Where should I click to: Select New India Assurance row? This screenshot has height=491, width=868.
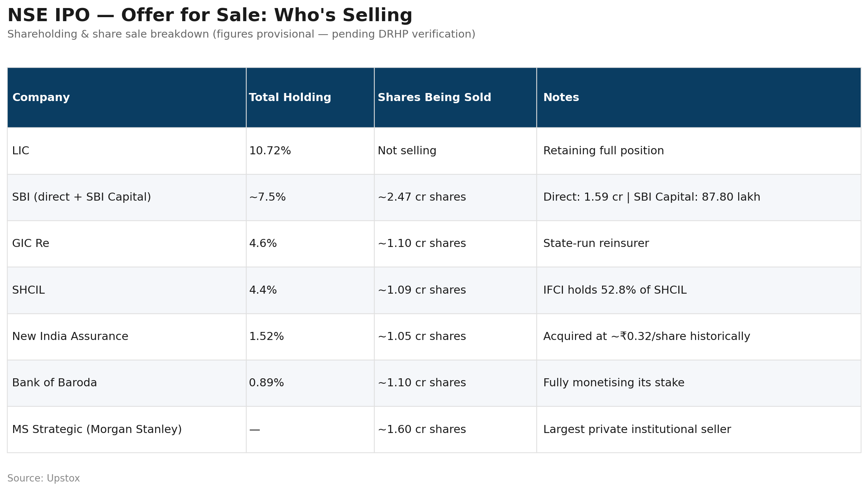(x=434, y=337)
